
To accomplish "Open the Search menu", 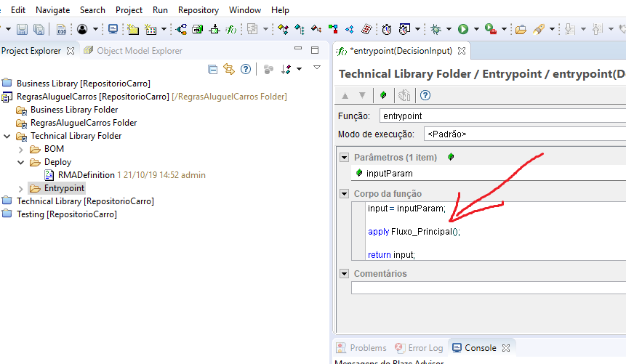I will (92, 10).
